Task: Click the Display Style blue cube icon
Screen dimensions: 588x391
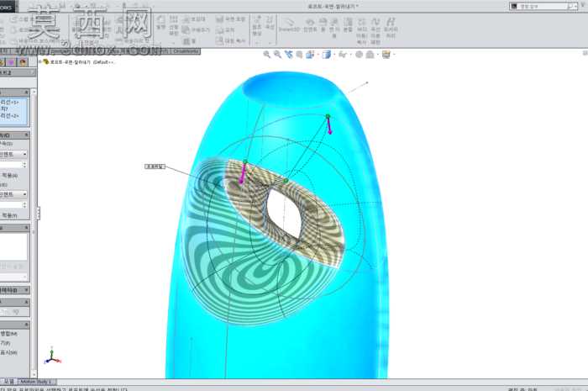Action: 327,55
